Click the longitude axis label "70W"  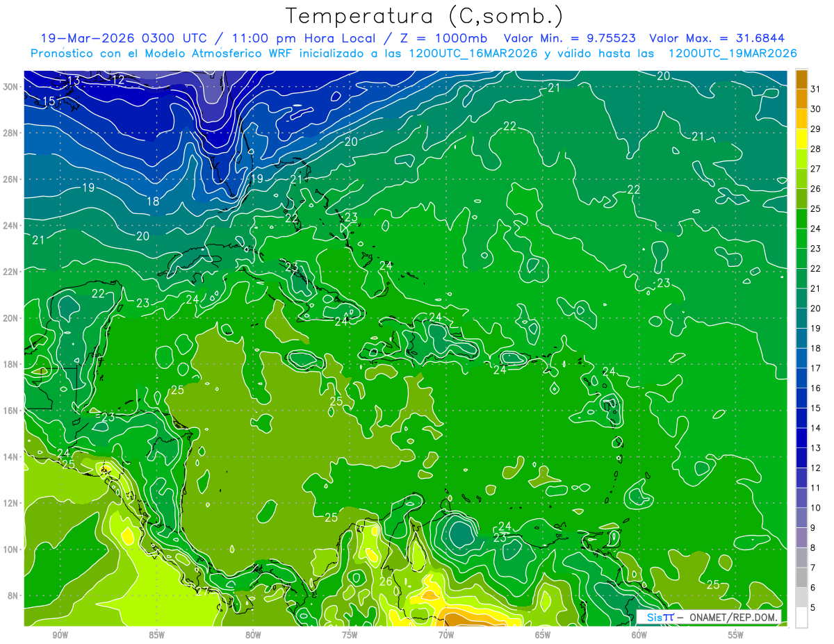point(446,634)
